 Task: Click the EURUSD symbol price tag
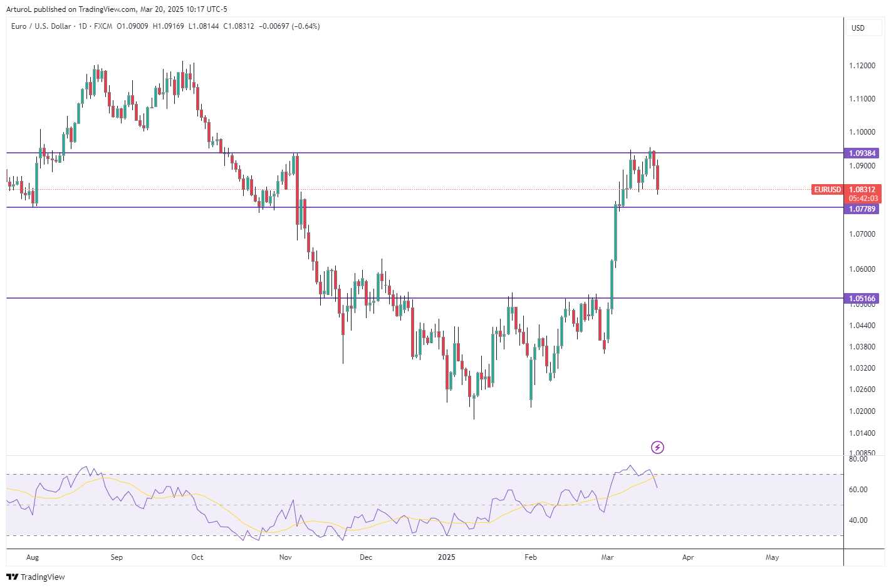pyautogui.click(x=827, y=190)
